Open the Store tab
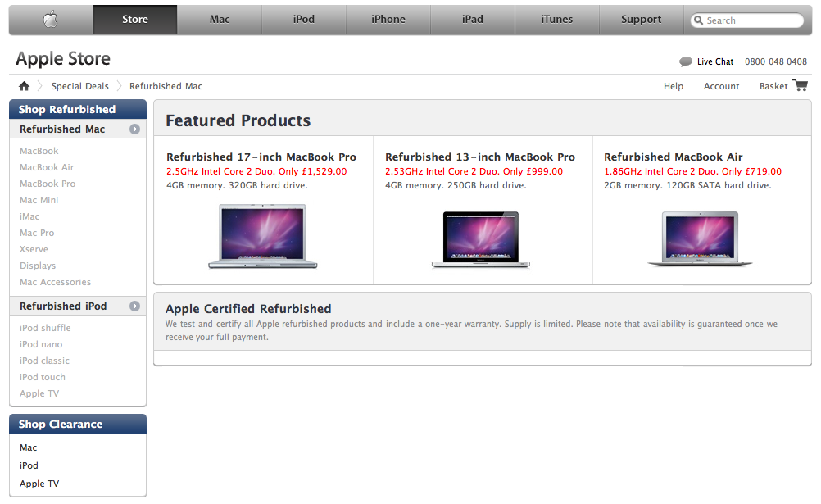 [x=135, y=20]
